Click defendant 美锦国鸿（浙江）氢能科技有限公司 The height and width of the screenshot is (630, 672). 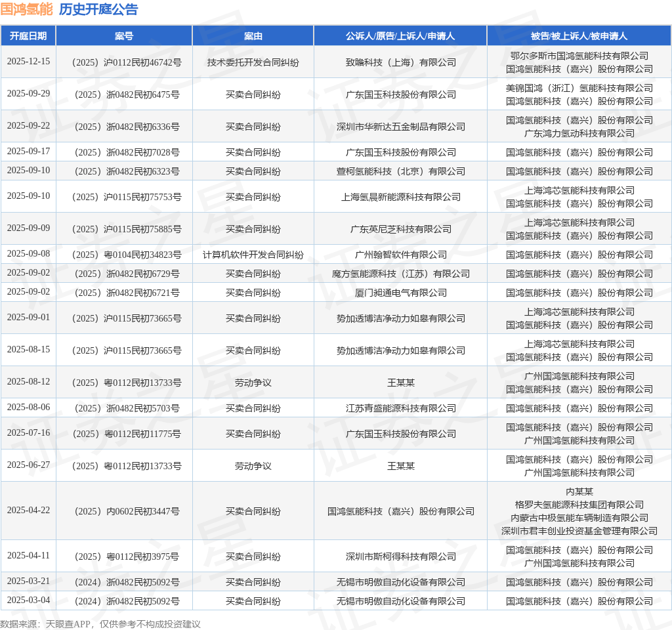pyautogui.click(x=579, y=88)
